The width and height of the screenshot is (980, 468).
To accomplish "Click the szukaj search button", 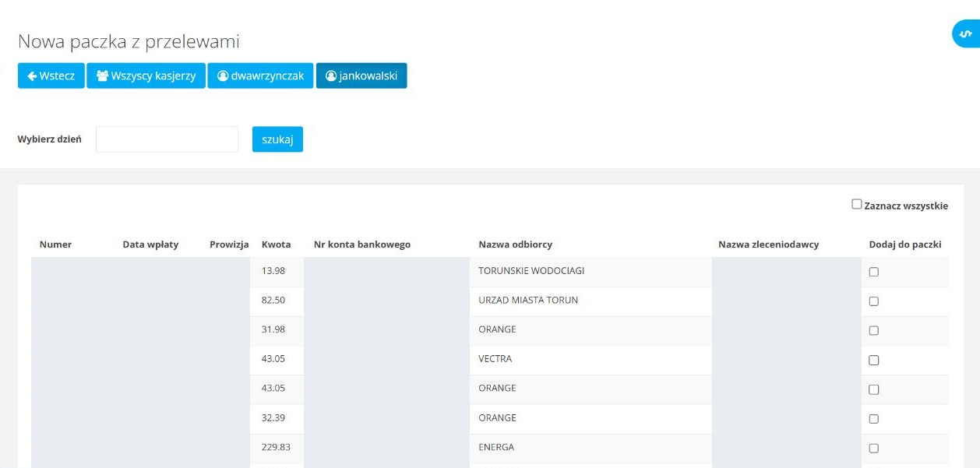I will click(x=277, y=139).
